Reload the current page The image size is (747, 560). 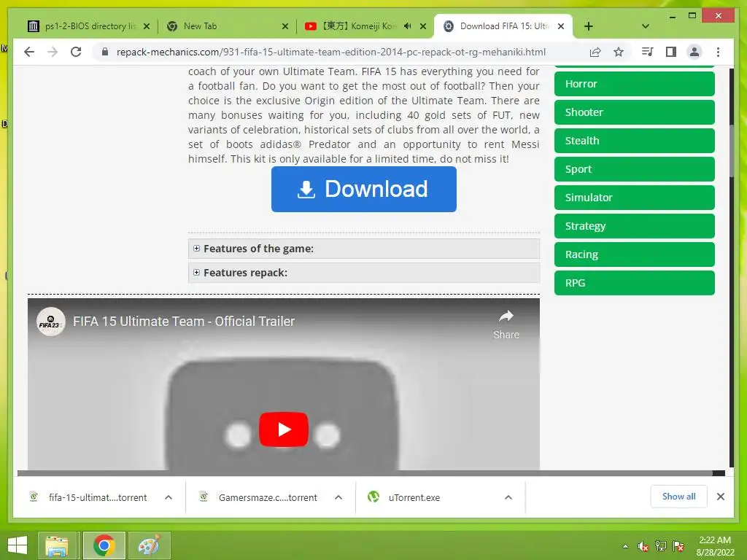click(76, 52)
